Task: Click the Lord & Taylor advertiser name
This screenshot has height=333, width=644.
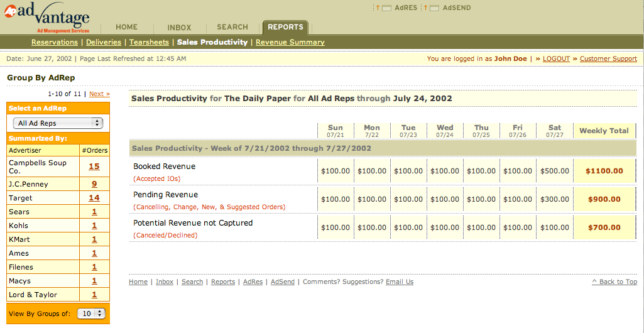Action: (x=33, y=295)
